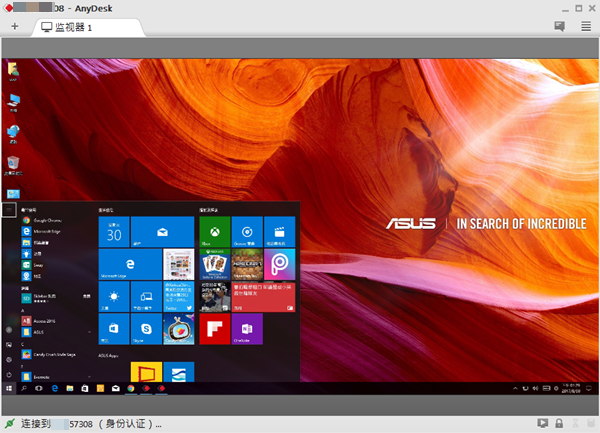The width and height of the screenshot is (600, 433).
Task: Launch the red Flipboard tile
Action: click(215, 329)
